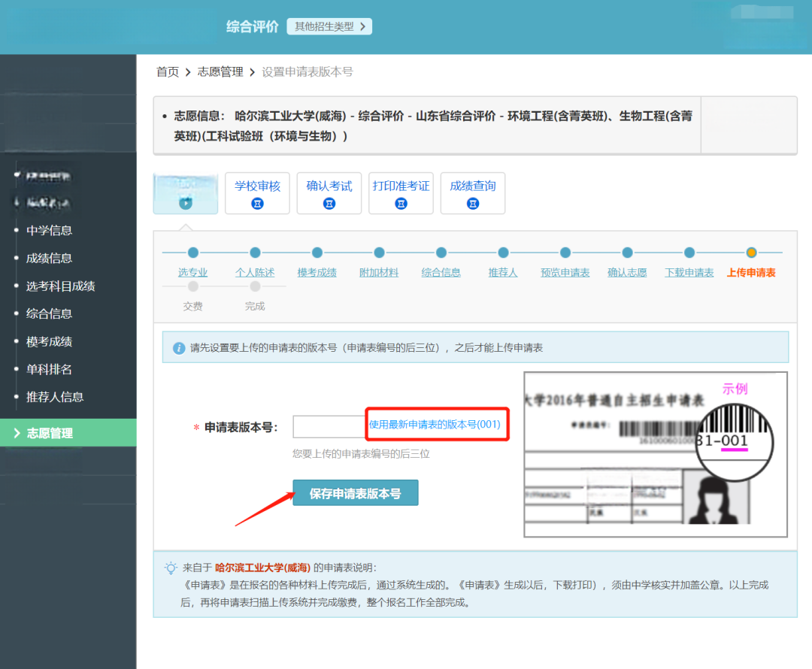Click the progress dot above 推荐人
Viewport: 812px width, 669px height.
(503, 253)
